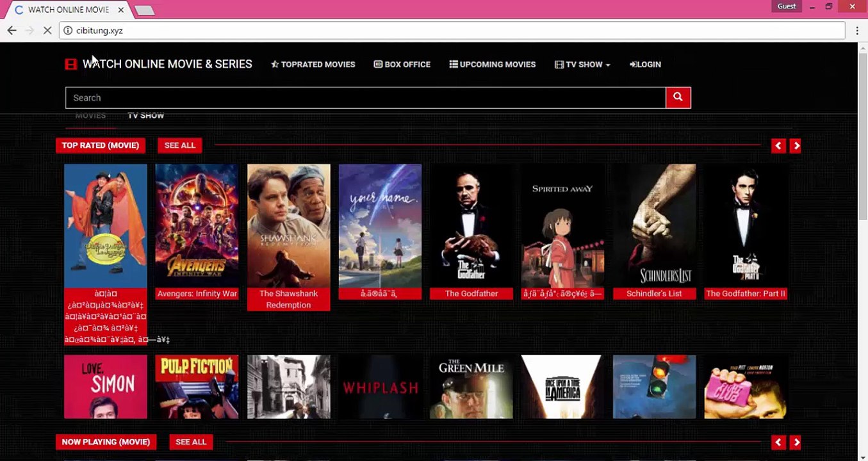
Task: Open TOPRATED MOVIES nav link
Action: (313, 64)
